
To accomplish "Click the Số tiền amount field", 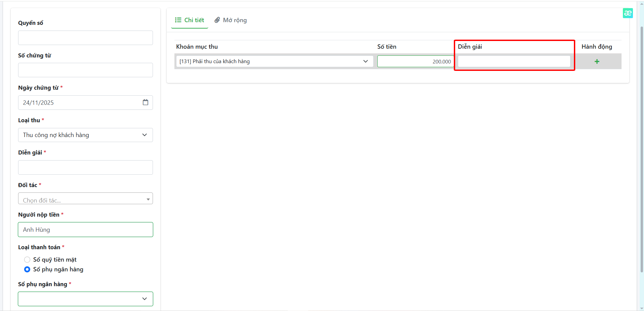I will (x=415, y=61).
